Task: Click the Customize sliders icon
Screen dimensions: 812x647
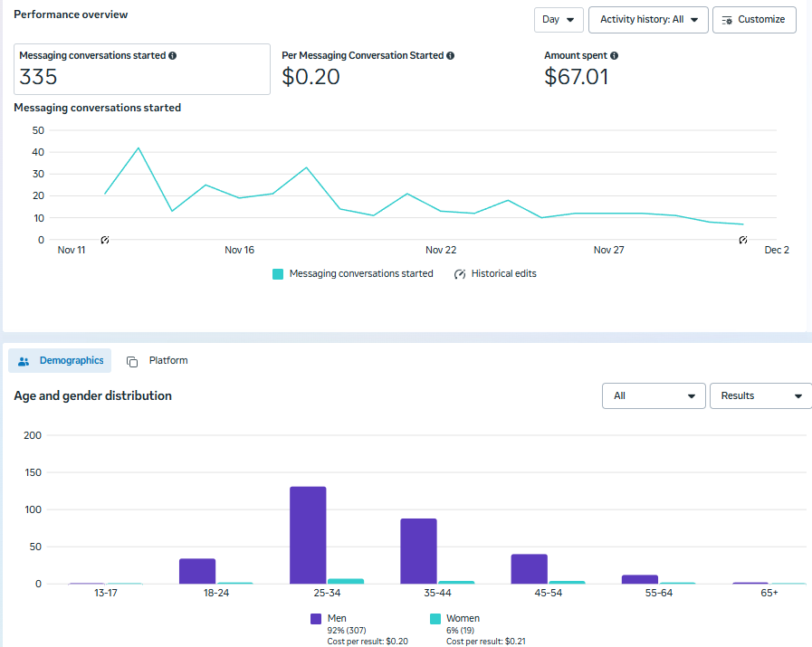Action: tap(727, 20)
